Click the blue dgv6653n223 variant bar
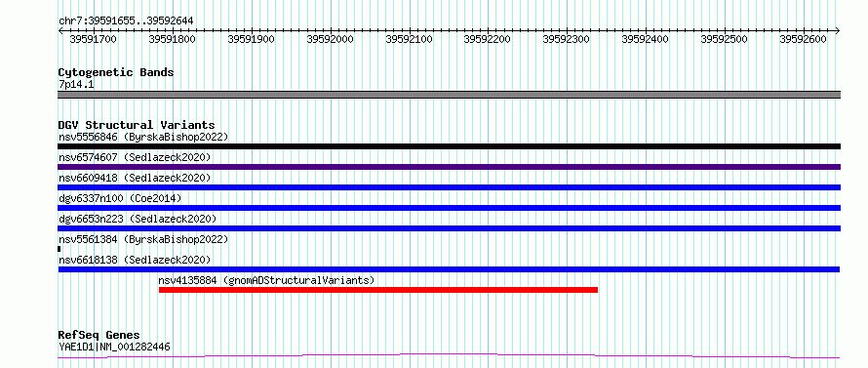The width and height of the screenshot is (868, 368). click(449, 228)
